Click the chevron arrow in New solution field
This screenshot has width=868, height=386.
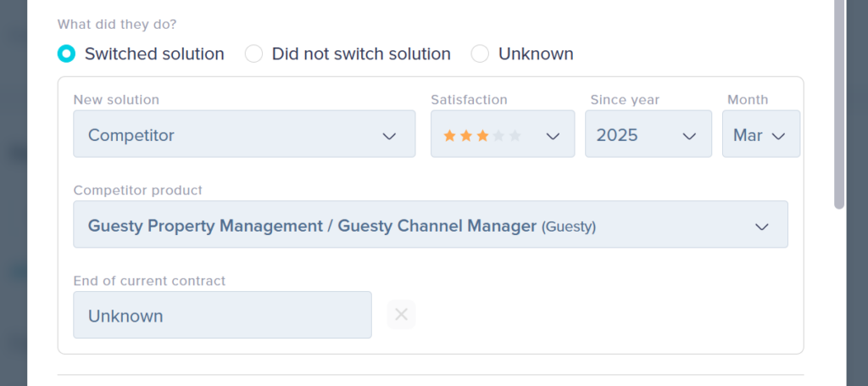click(389, 136)
